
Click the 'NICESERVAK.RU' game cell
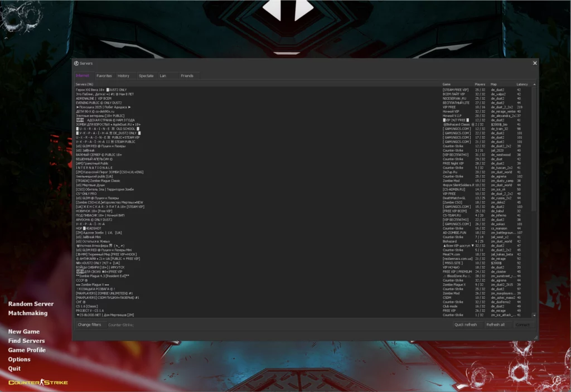pyautogui.click(x=454, y=98)
